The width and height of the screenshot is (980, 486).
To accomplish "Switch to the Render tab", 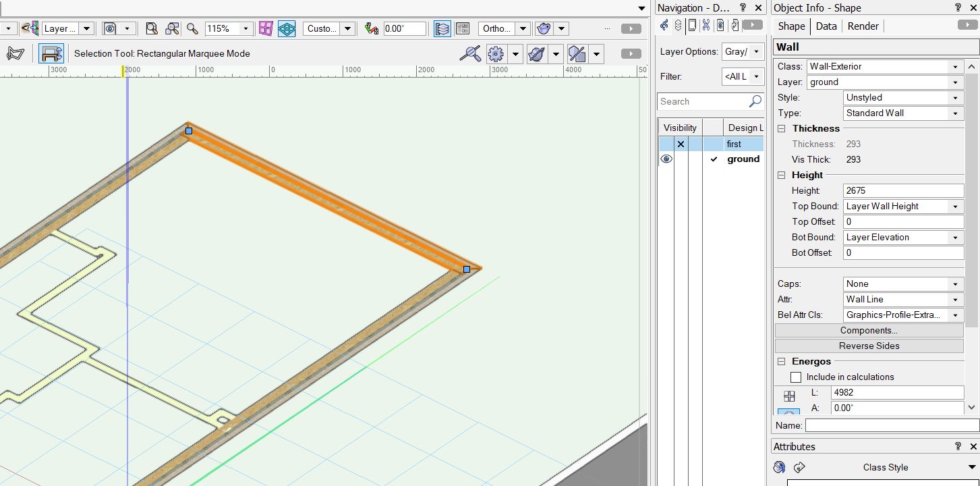I will (863, 26).
